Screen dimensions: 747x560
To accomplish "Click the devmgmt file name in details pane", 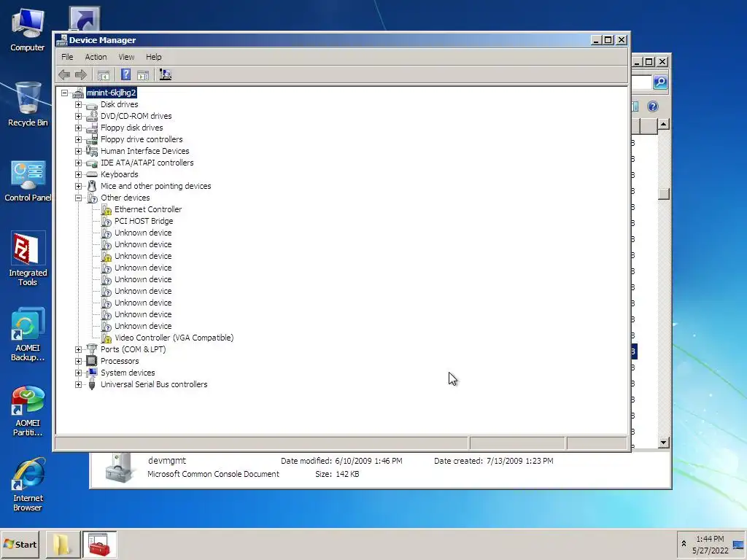I will click(167, 461).
